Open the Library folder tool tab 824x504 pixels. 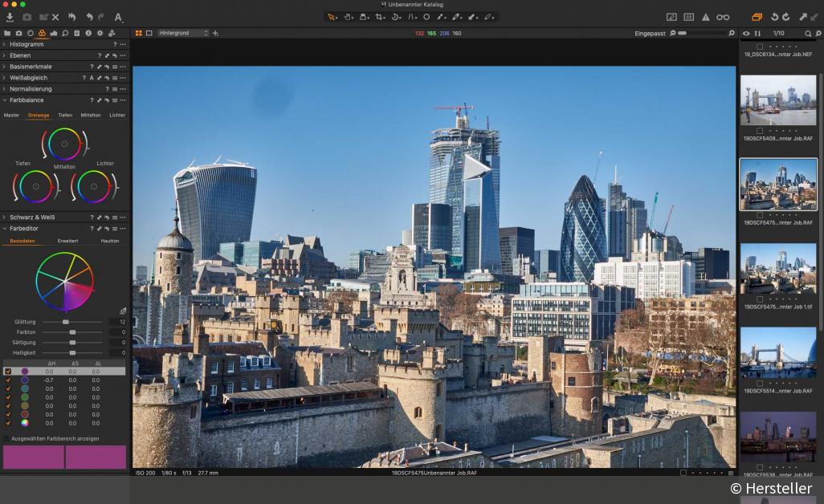(x=7, y=33)
